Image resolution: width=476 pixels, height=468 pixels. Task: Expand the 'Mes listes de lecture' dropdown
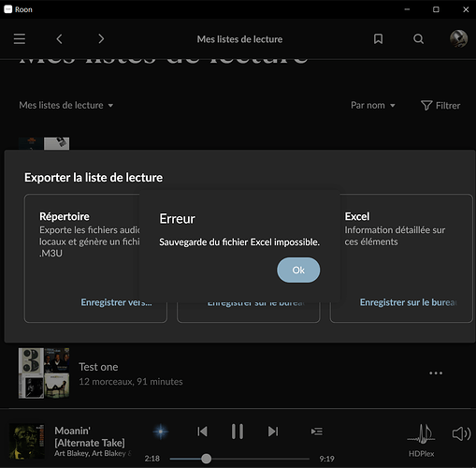coord(66,106)
